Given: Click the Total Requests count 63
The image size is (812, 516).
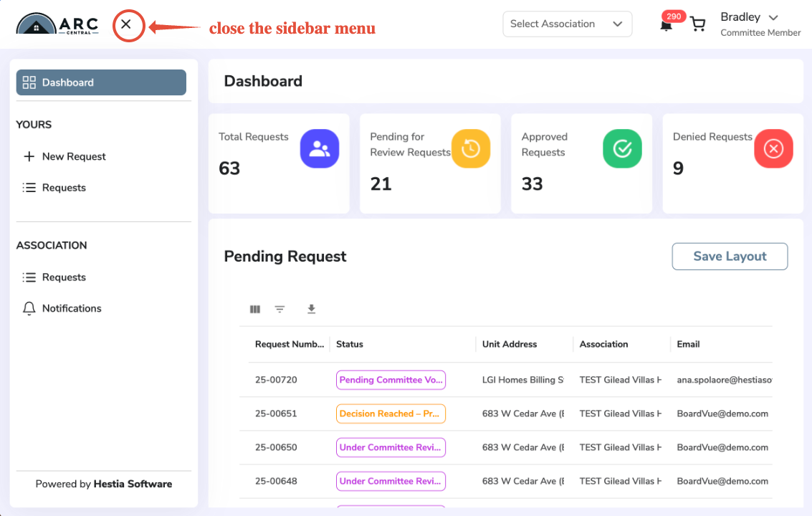Looking at the screenshot, I should click(x=229, y=168).
